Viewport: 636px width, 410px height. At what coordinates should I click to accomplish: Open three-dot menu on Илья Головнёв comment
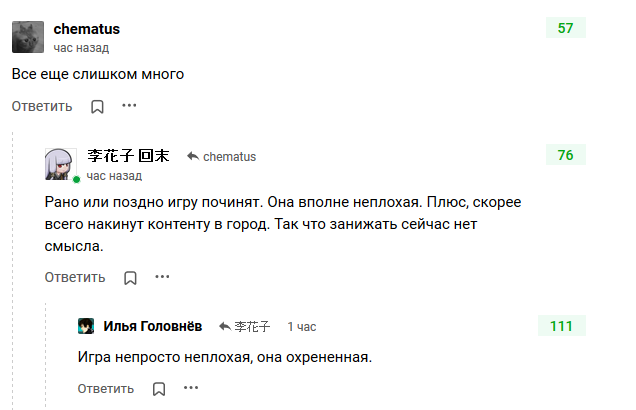click(x=190, y=388)
